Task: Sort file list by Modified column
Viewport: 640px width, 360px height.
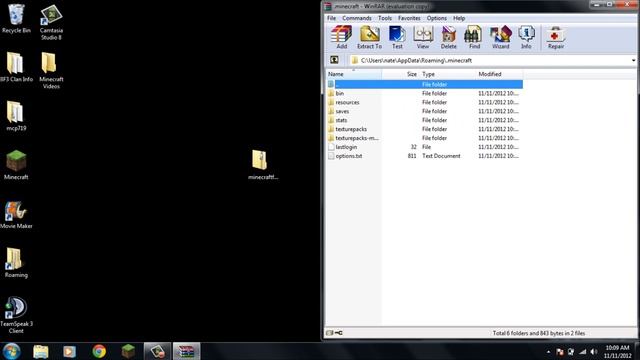Action: 499,74
